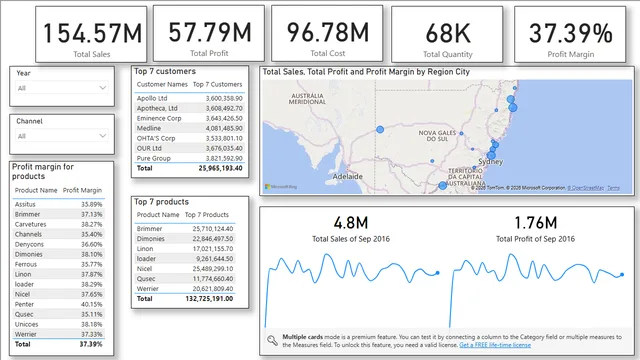Select Carvetures row with 38.27% margin
640x360 pixels.
(x=58, y=224)
